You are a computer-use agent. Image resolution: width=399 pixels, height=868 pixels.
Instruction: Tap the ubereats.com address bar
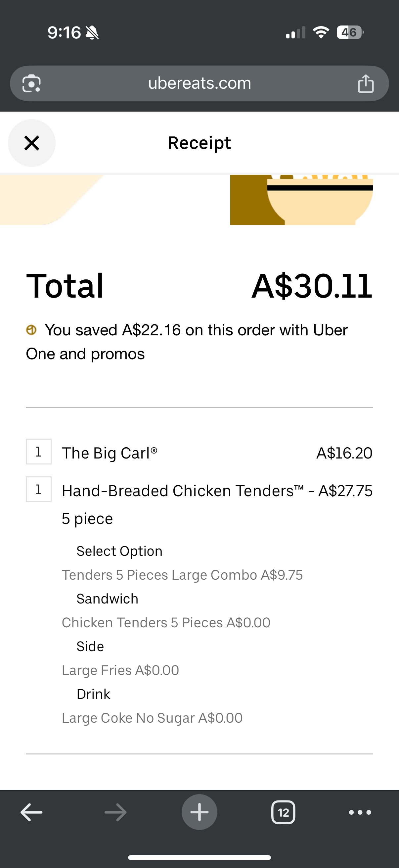(x=199, y=83)
